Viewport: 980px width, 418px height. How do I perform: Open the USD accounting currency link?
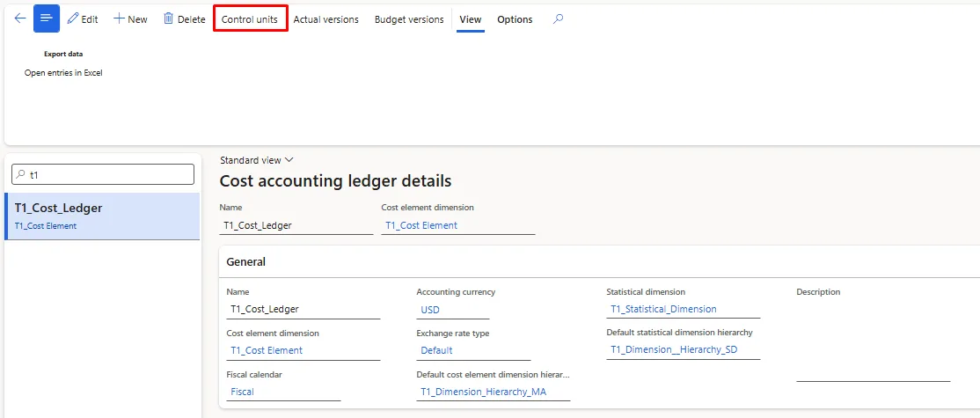(x=430, y=309)
